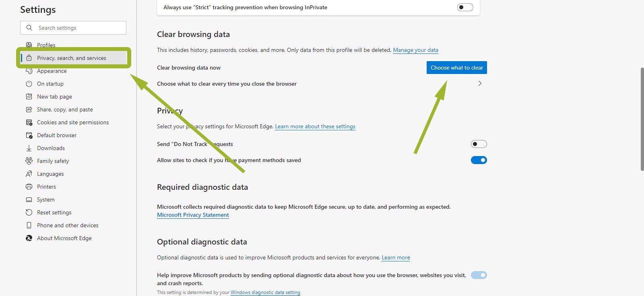This screenshot has width=644, height=296.
Task: Enable Send "Do Not Track" requests toggle
Action: pos(479,144)
